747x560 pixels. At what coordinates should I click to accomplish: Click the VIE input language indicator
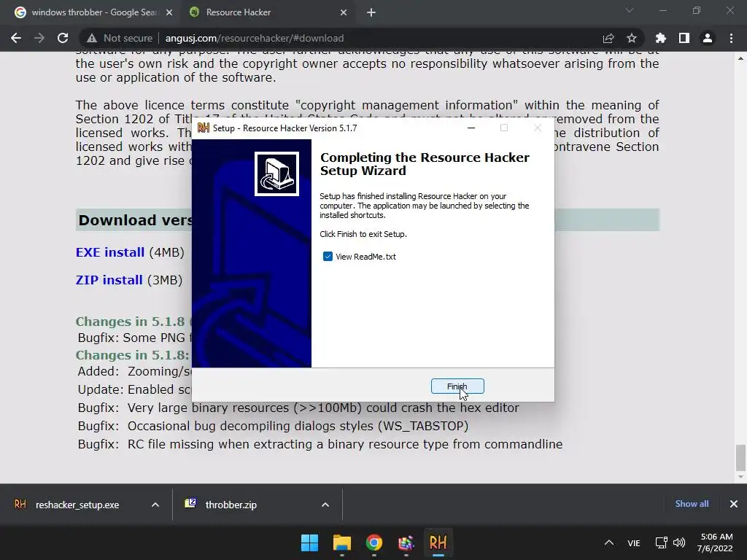634,543
